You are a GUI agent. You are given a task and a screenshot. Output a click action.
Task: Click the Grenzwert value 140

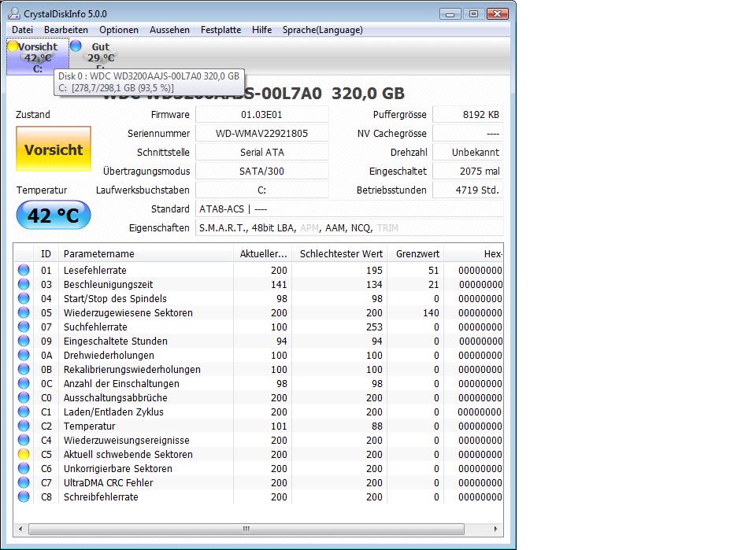coord(431,312)
